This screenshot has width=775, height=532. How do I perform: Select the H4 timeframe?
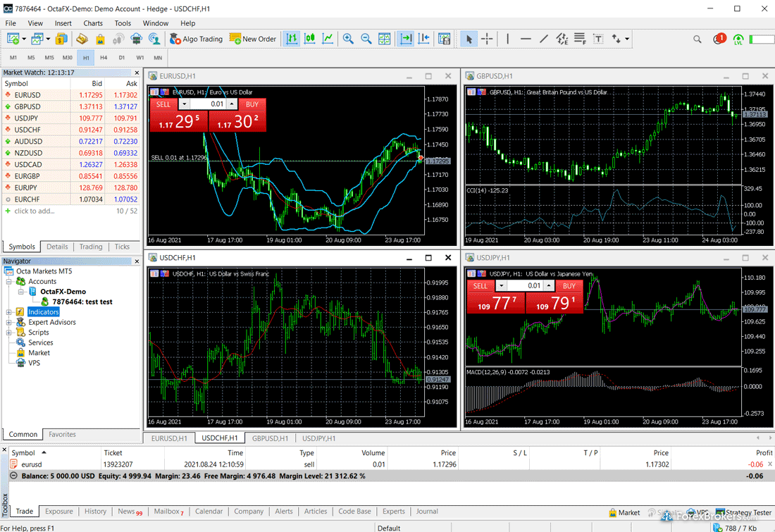click(x=104, y=57)
